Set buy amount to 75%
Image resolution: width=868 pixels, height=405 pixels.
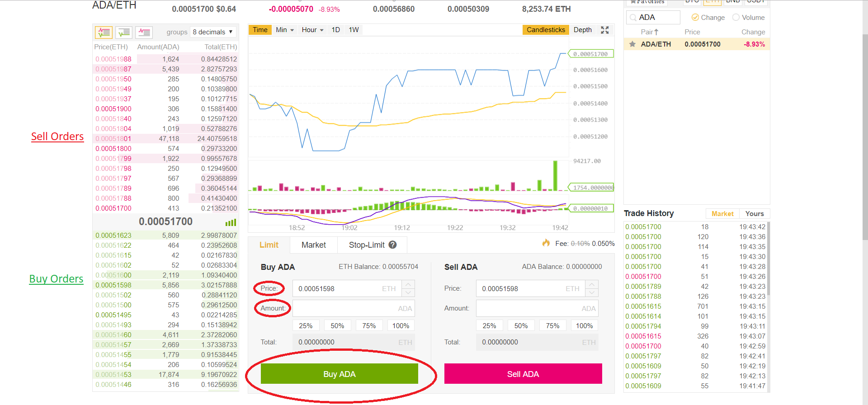point(369,326)
